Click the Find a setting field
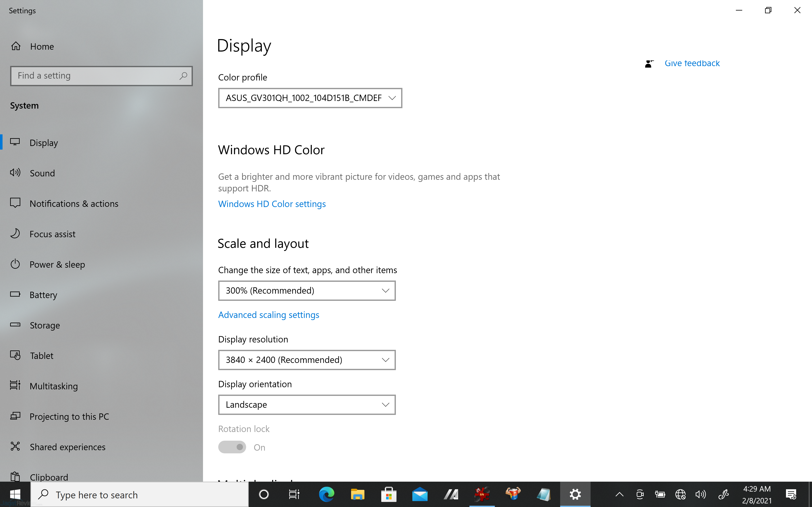 point(96,76)
